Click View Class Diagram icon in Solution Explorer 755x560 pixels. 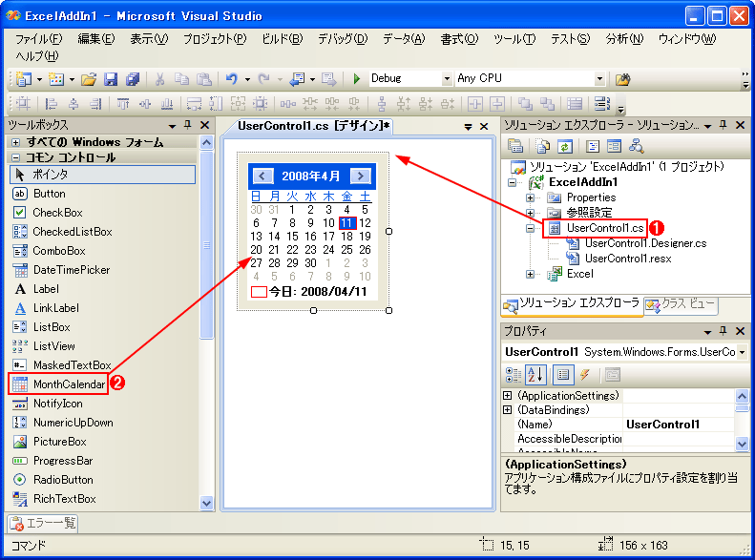[x=636, y=146]
